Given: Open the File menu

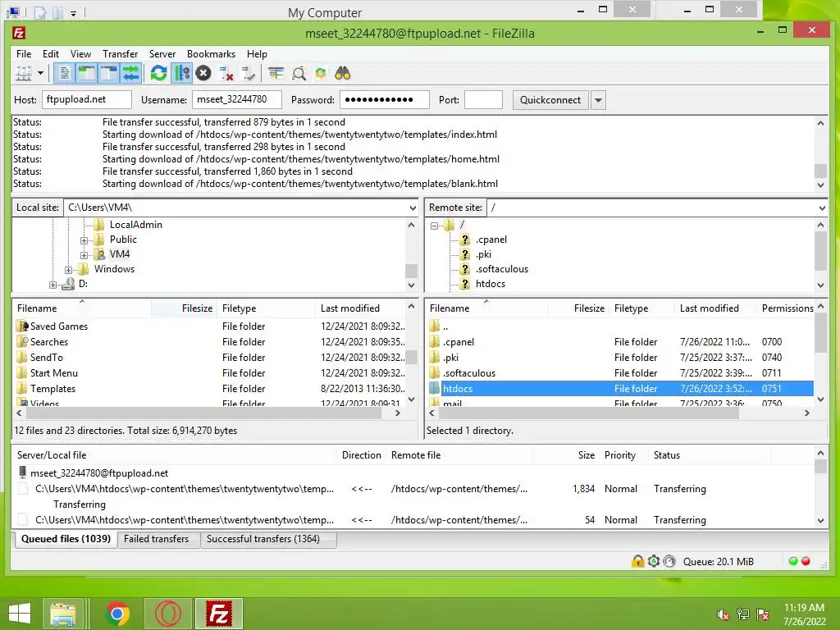Looking at the screenshot, I should click(24, 54).
